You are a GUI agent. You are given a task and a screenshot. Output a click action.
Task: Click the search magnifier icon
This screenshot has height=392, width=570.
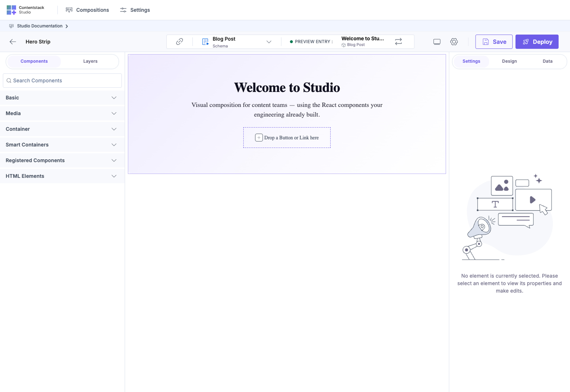point(9,81)
